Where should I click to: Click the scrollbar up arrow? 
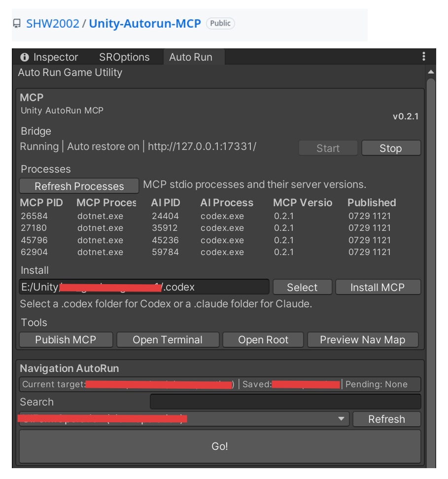click(431, 72)
